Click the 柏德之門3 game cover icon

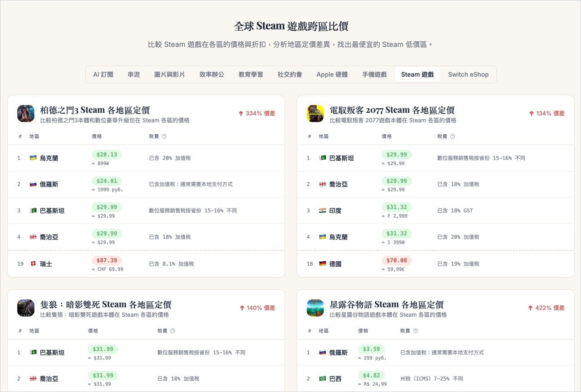click(x=26, y=113)
